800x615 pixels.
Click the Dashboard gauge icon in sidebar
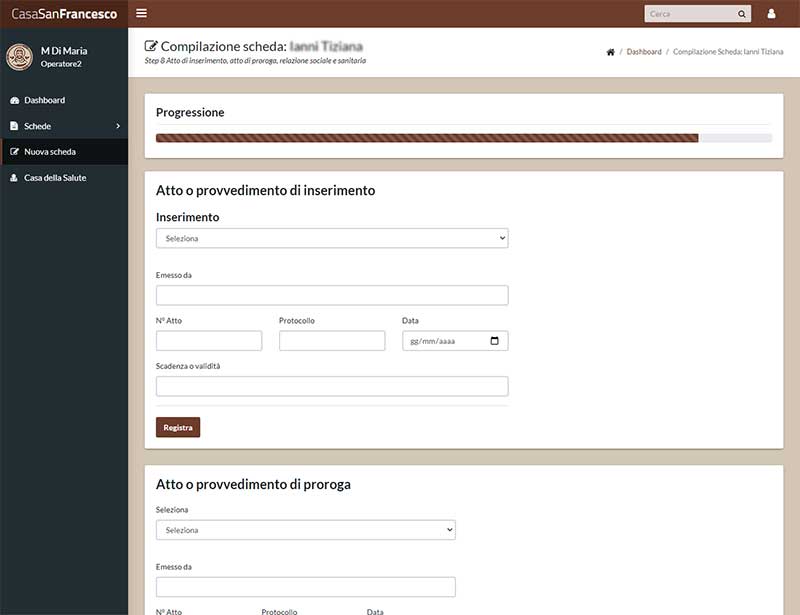tap(14, 101)
